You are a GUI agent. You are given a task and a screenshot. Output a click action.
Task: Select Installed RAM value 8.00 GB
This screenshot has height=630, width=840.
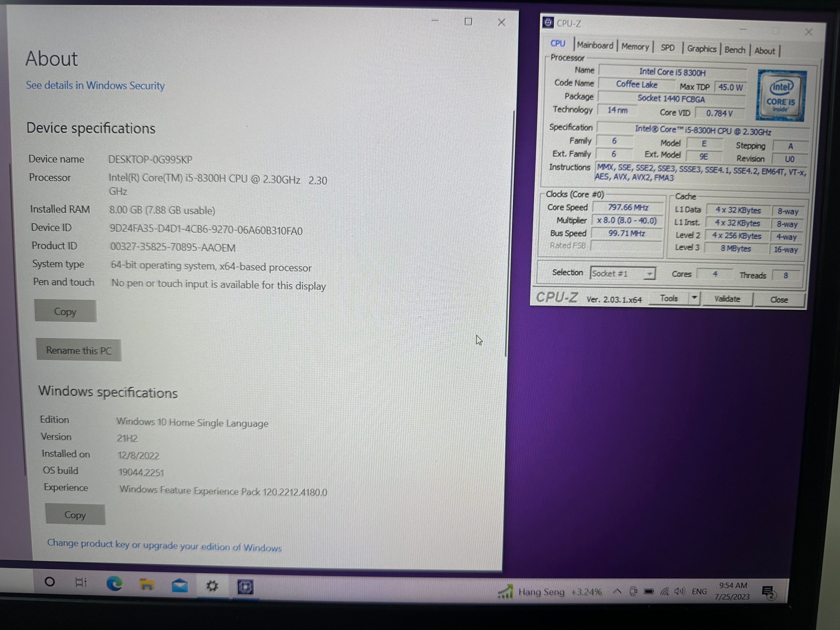162,210
